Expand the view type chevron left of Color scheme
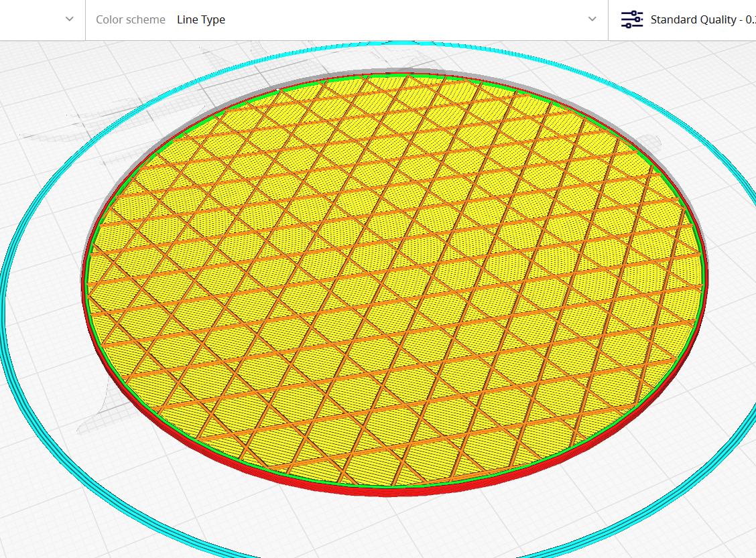Screen dimensions: 756x558 pos(70,19)
